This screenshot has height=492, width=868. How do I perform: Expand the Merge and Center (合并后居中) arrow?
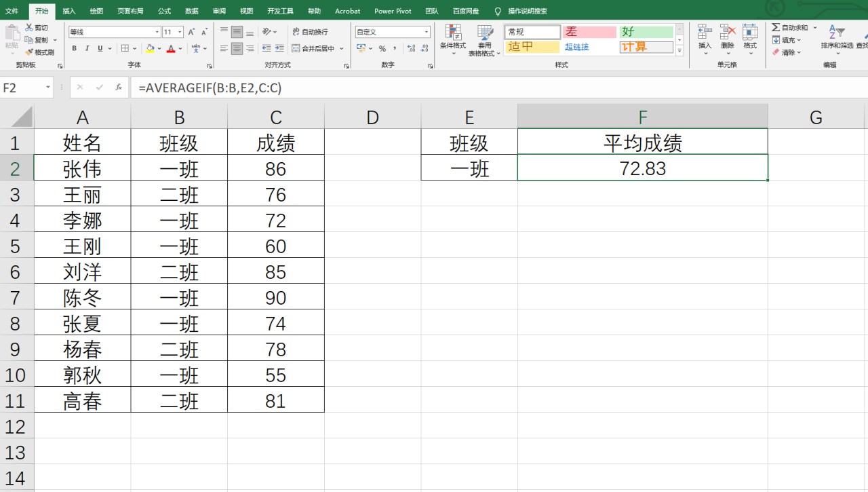(342, 48)
